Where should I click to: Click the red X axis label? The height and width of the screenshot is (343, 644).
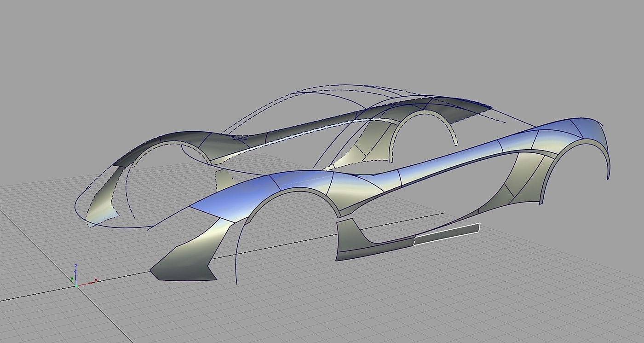click(96, 280)
